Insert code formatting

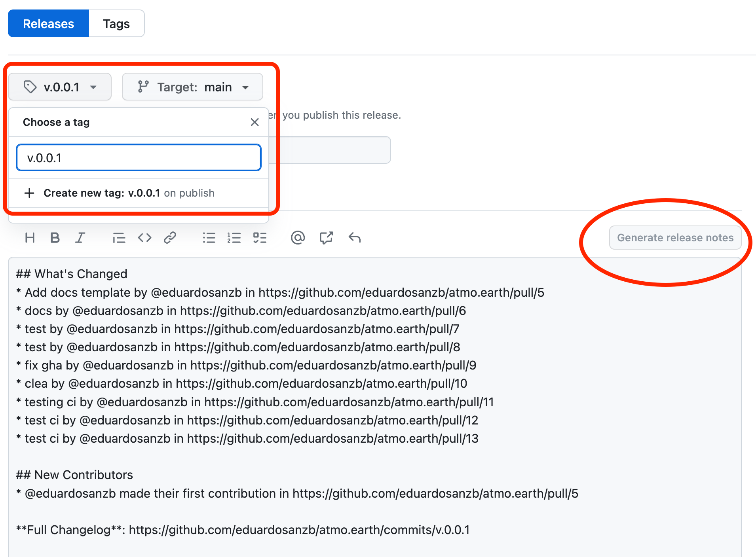point(144,238)
